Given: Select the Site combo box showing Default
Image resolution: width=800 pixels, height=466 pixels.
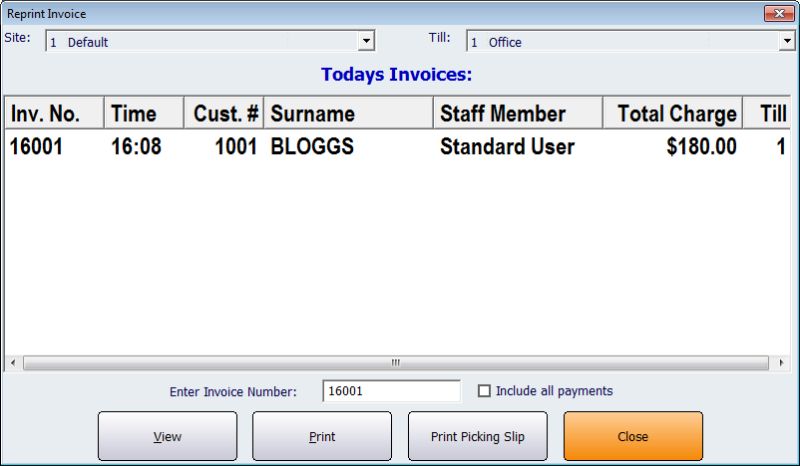Looking at the screenshot, I should (210, 41).
